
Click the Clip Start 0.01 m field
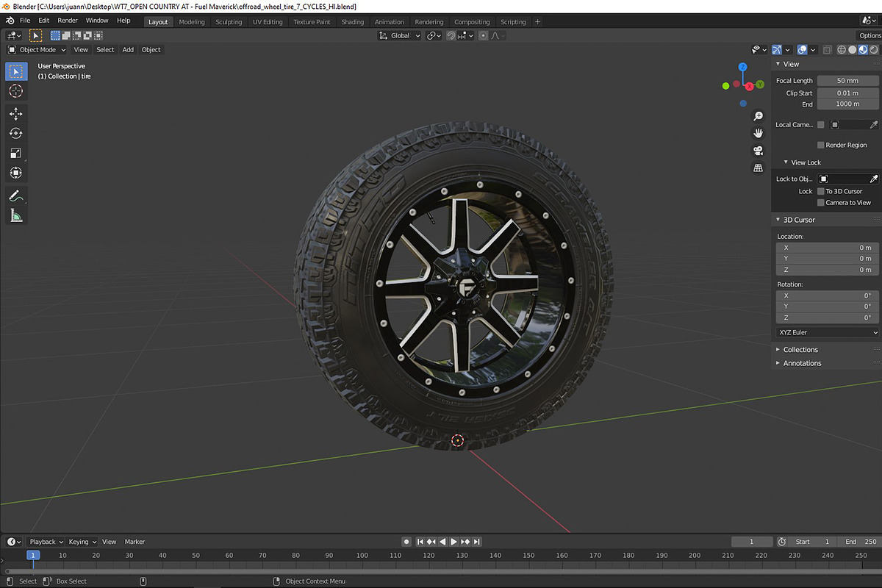click(x=847, y=93)
